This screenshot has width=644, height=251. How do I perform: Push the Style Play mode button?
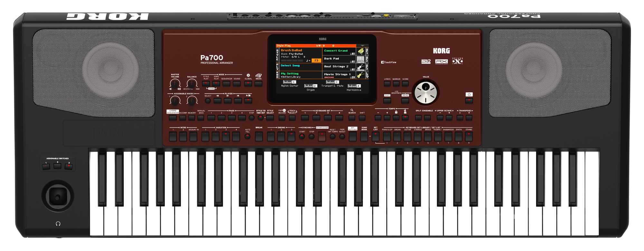pyautogui.click(x=206, y=84)
